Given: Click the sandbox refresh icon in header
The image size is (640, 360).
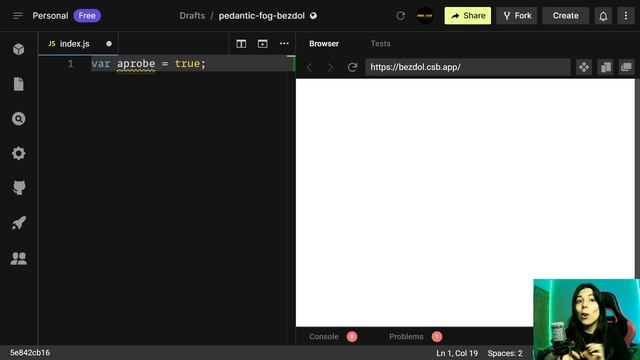Looking at the screenshot, I should tap(400, 16).
